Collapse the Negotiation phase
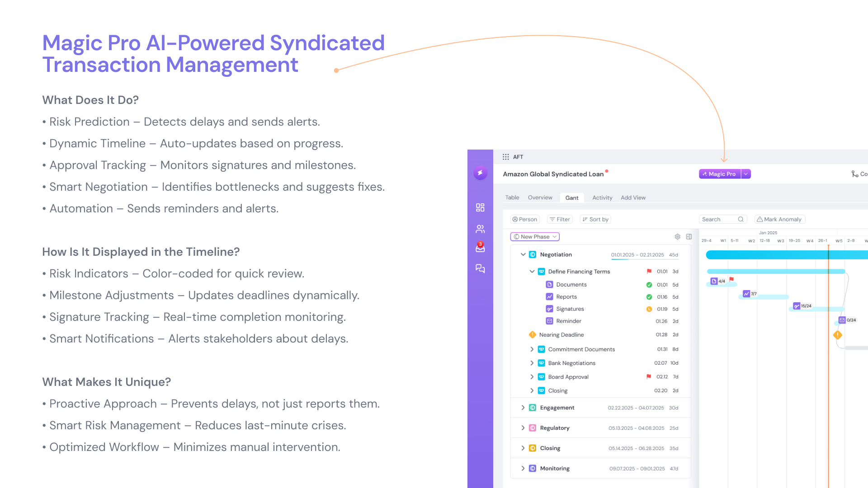This screenshot has width=868, height=488. pos(523,254)
